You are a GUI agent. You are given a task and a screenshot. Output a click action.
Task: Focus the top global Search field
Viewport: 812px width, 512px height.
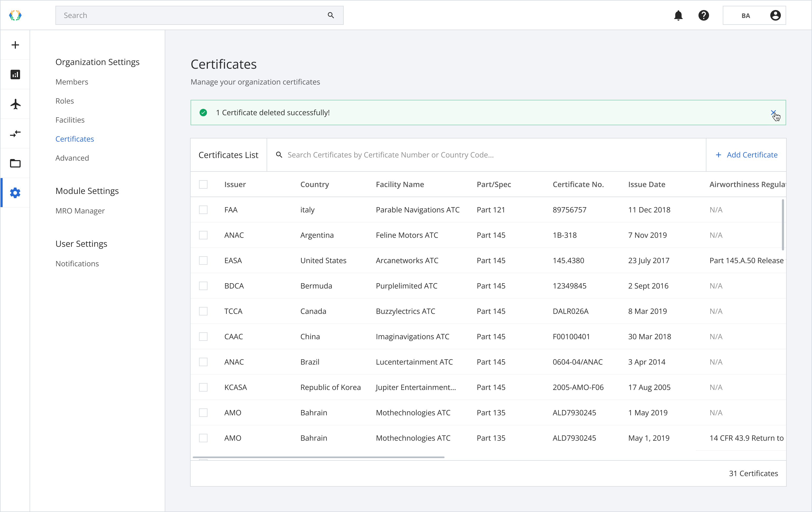coord(200,15)
